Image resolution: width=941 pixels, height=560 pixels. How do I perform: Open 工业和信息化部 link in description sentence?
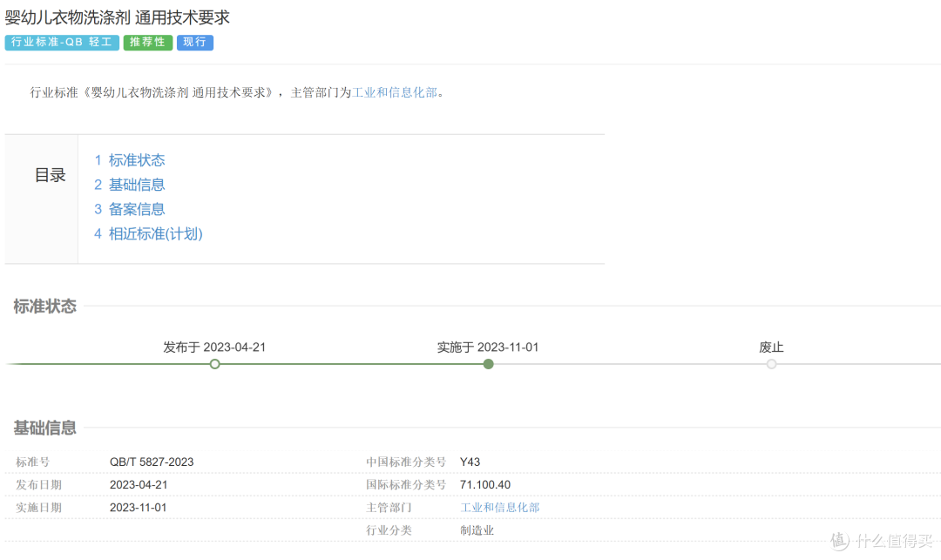pyautogui.click(x=395, y=92)
